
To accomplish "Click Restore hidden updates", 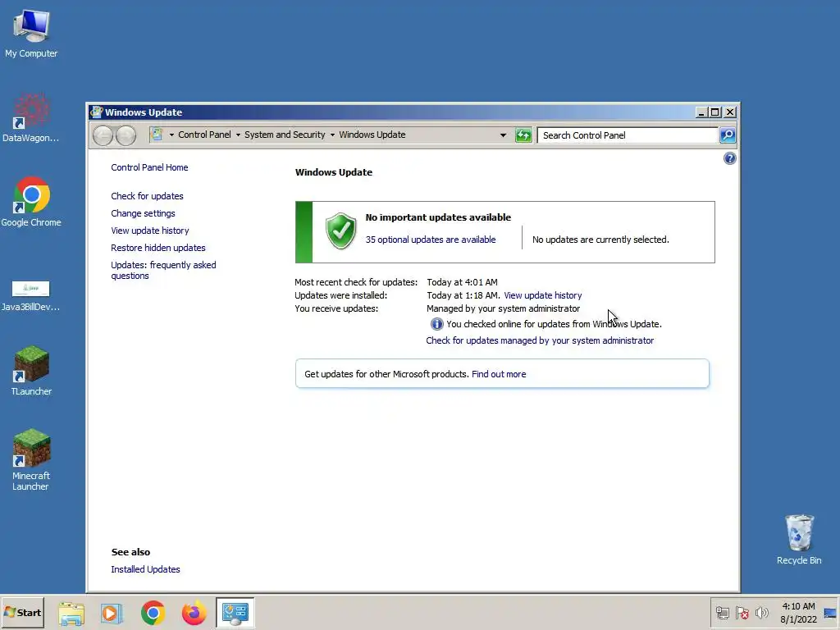I will (158, 248).
